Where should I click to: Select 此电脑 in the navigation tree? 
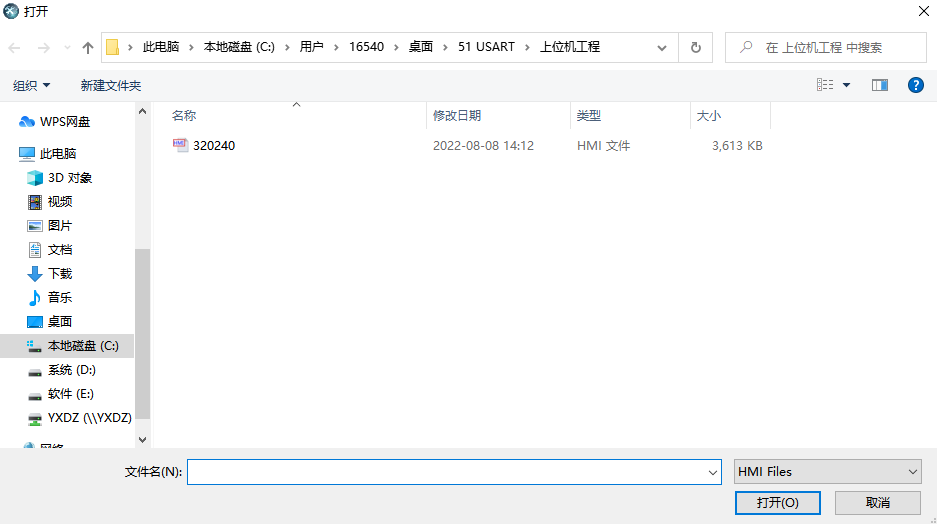coord(58,154)
